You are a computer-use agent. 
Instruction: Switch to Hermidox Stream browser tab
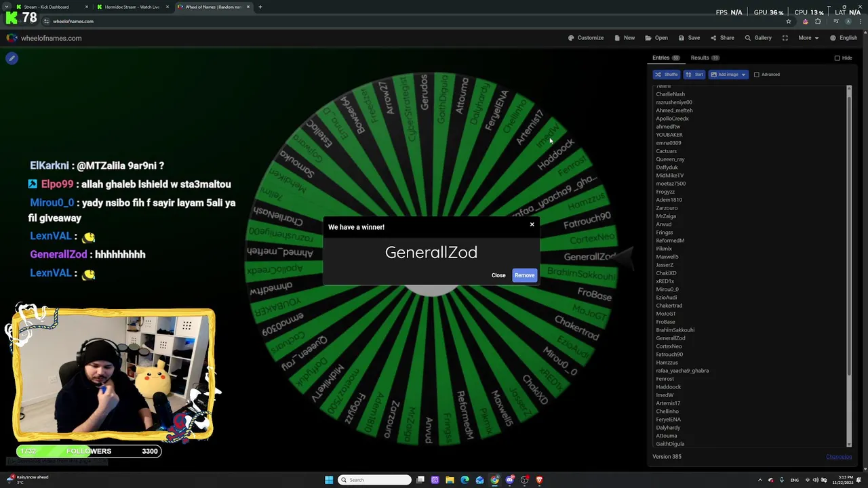(132, 7)
